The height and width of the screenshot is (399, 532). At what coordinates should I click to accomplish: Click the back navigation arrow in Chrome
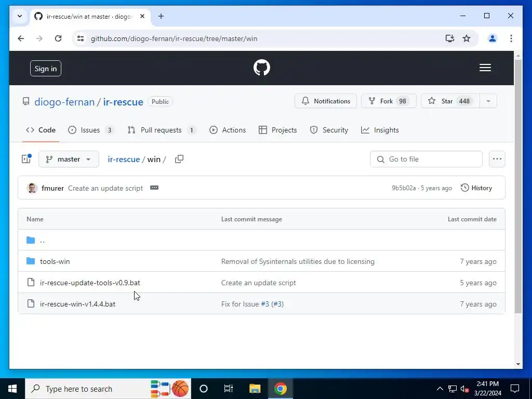pyautogui.click(x=21, y=38)
